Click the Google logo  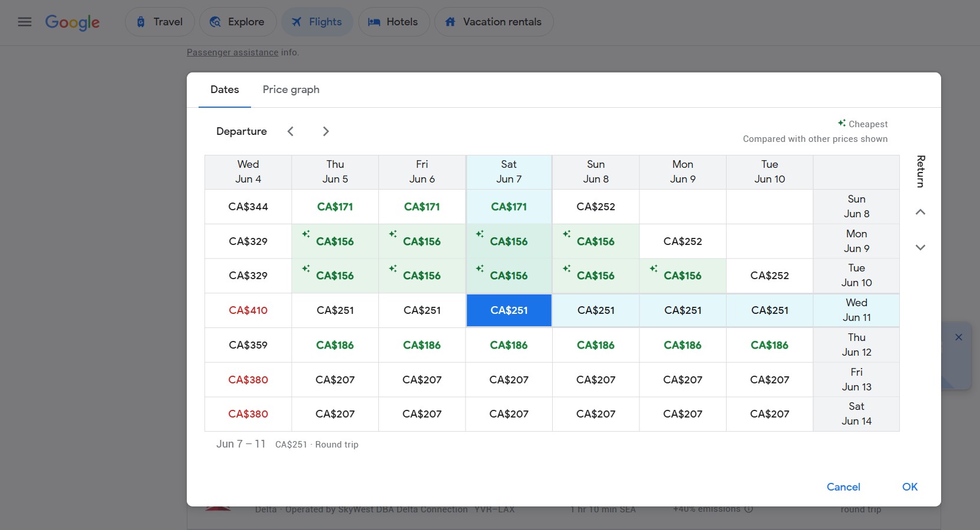[x=72, y=22]
